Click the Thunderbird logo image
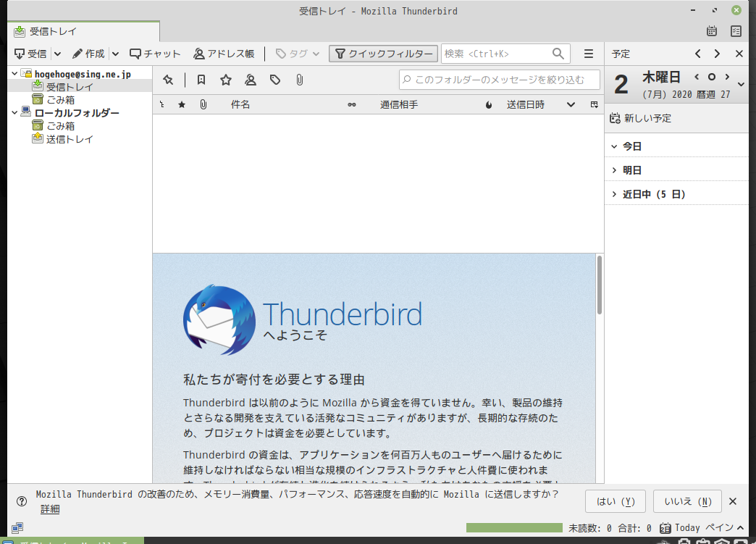Viewport: 756px width, 544px height. point(219,319)
